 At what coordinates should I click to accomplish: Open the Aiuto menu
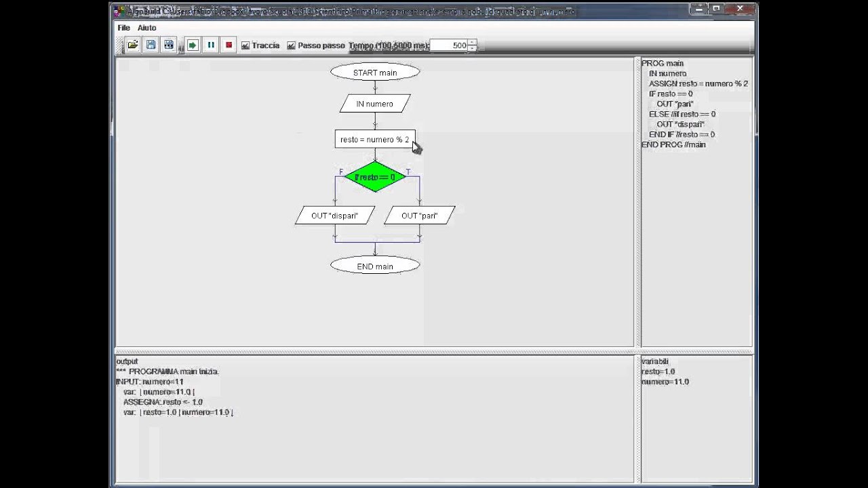click(x=147, y=28)
